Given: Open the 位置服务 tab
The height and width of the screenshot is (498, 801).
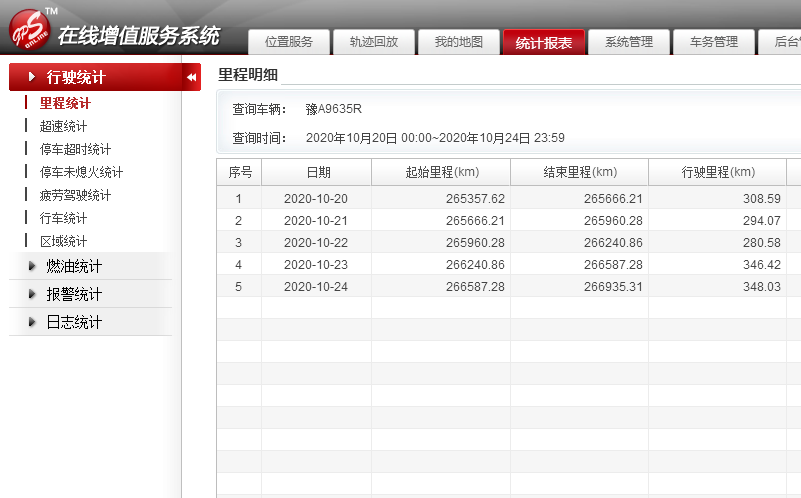Looking at the screenshot, I should [289, 42].
